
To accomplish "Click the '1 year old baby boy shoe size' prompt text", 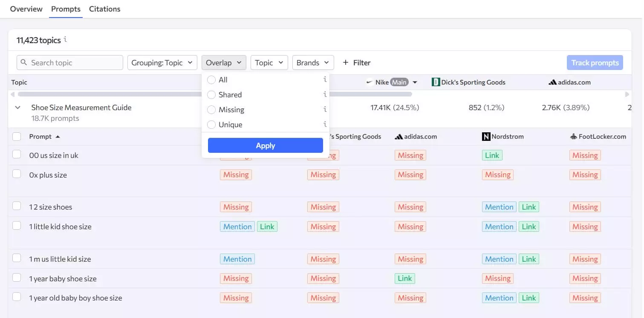I will (x=75, y=298).
